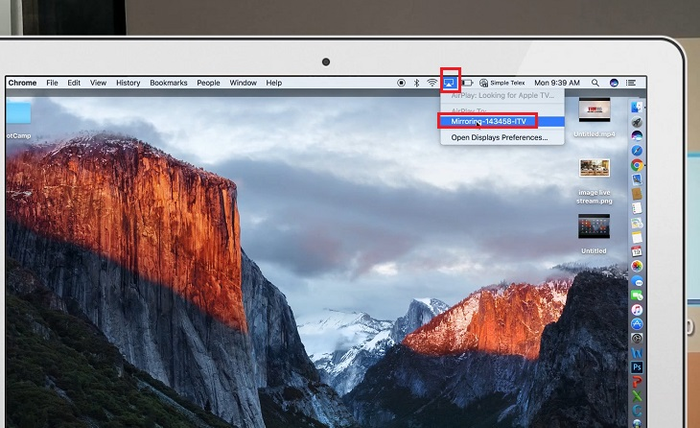Open Notes from the Dock
This screenshot has width=700, height=428.
[637, 237]
